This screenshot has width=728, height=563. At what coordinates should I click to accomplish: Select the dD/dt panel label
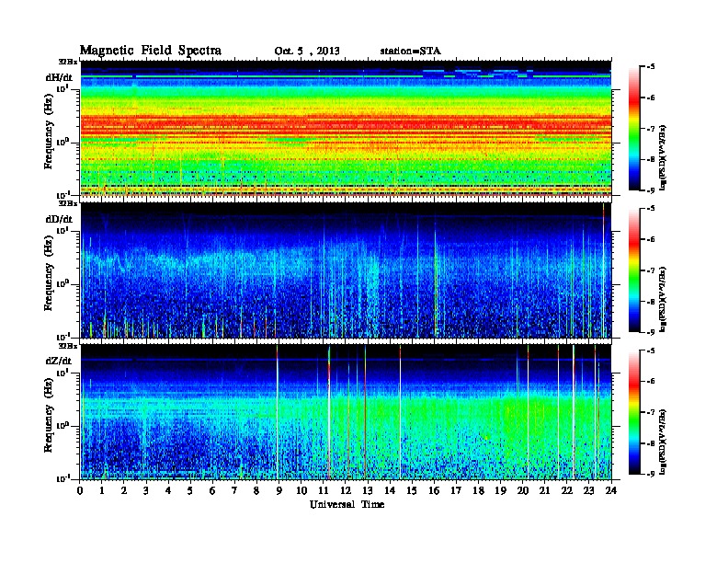[59, 219]
